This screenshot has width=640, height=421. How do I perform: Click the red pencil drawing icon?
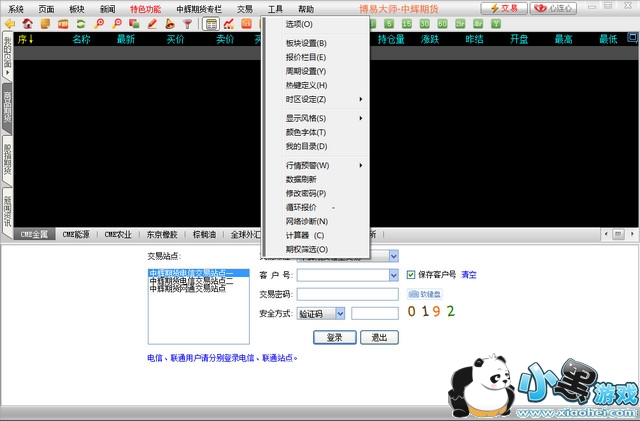tap(152, 23)
